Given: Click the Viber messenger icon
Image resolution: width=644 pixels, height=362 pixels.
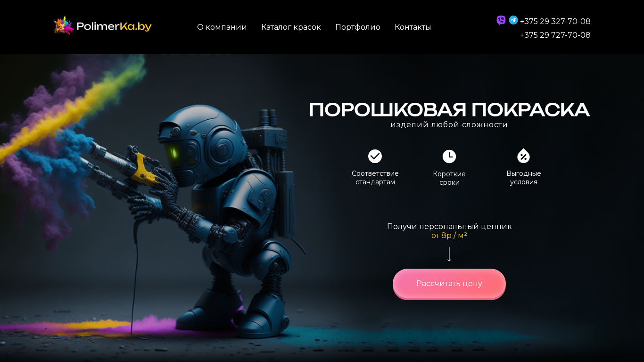Looking at the screenshot, I should [501, 20].
